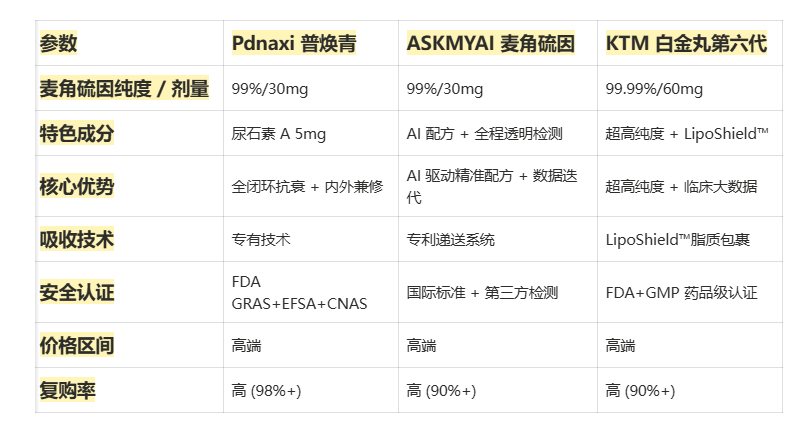Select the FDA+GMP 药品级认证 cell

click(x=681, y=292)
